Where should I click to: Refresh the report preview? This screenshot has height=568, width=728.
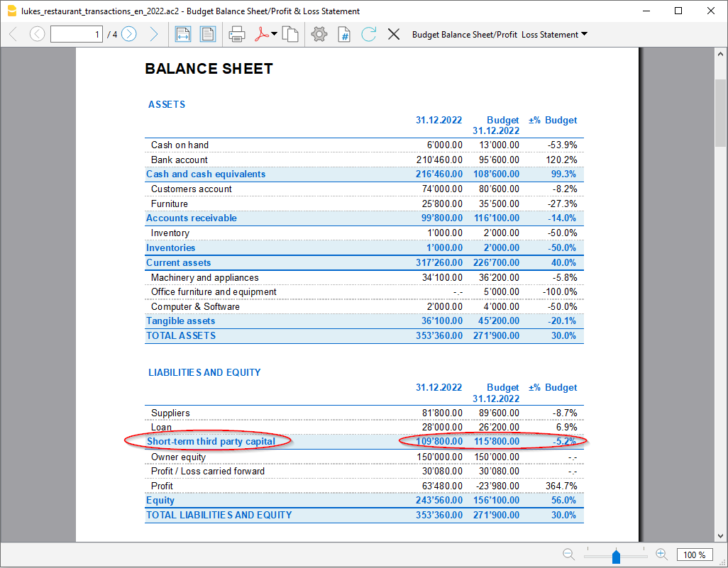(368, 34)
